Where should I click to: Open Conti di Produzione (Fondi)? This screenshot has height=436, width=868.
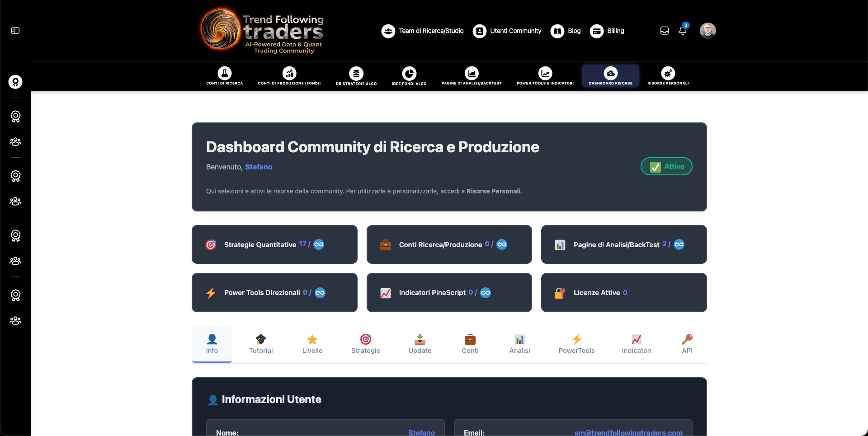pyautogui.click(x=289, y=75)
